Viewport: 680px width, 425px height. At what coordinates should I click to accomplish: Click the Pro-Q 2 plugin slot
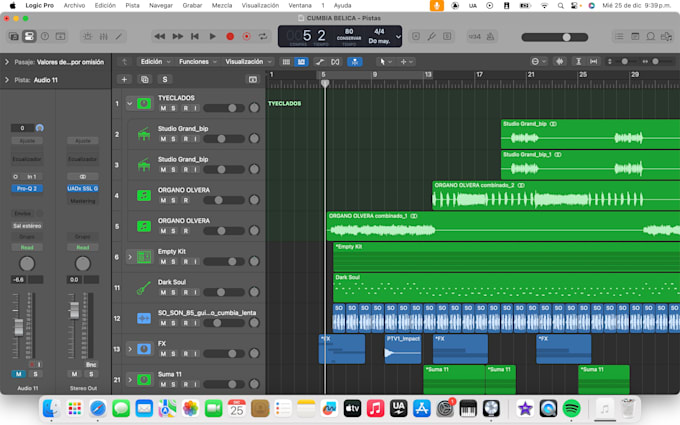click(x=27, y=189)
